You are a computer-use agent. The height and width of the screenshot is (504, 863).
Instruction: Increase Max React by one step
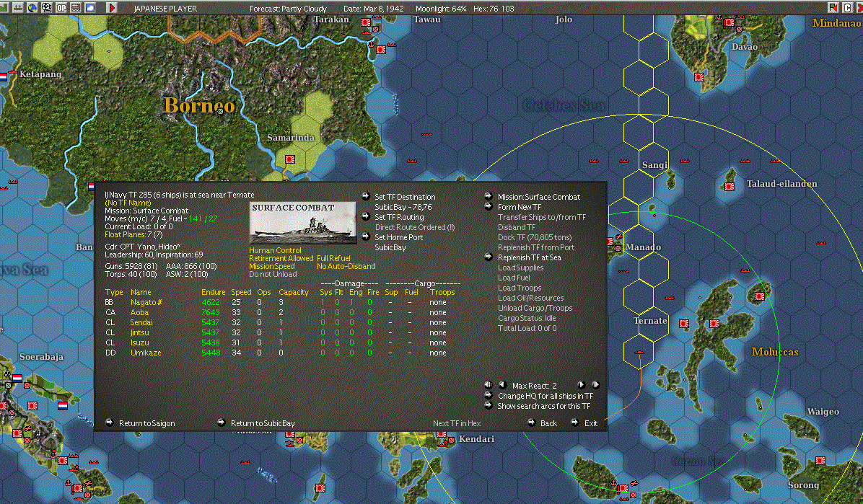click(x=581, y=384)
